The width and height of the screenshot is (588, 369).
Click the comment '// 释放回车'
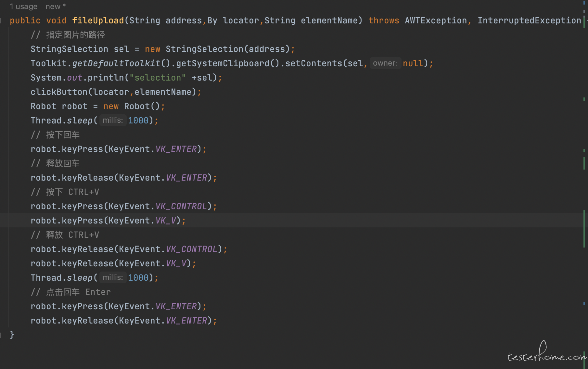click(x=55, y=163)
